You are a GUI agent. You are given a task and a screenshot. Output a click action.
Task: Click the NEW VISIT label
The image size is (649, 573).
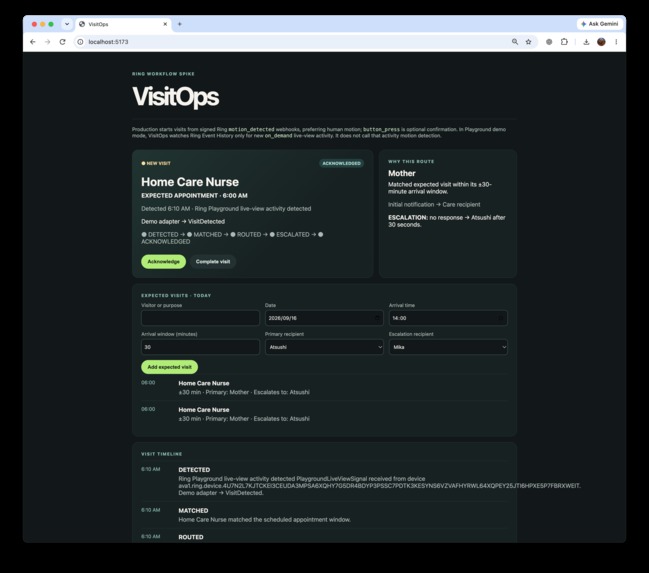(x=156, y=163)
